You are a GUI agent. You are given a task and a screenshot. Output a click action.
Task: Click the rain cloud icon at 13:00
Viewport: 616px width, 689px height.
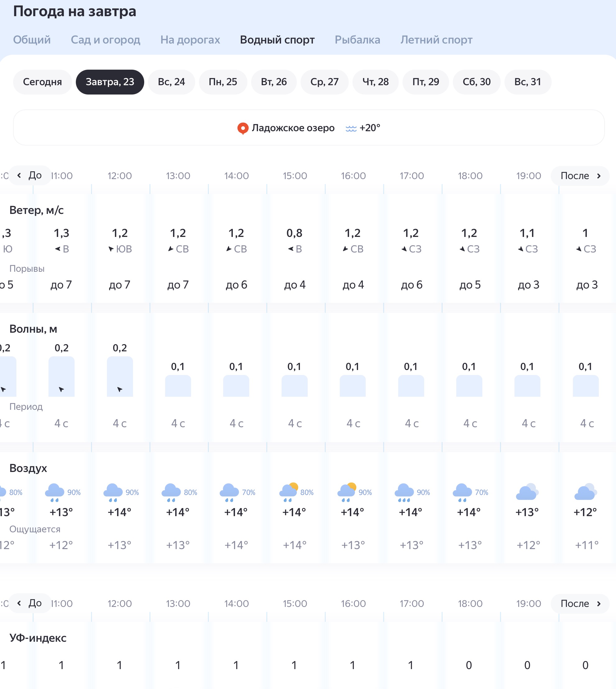[x=171, y=492]
